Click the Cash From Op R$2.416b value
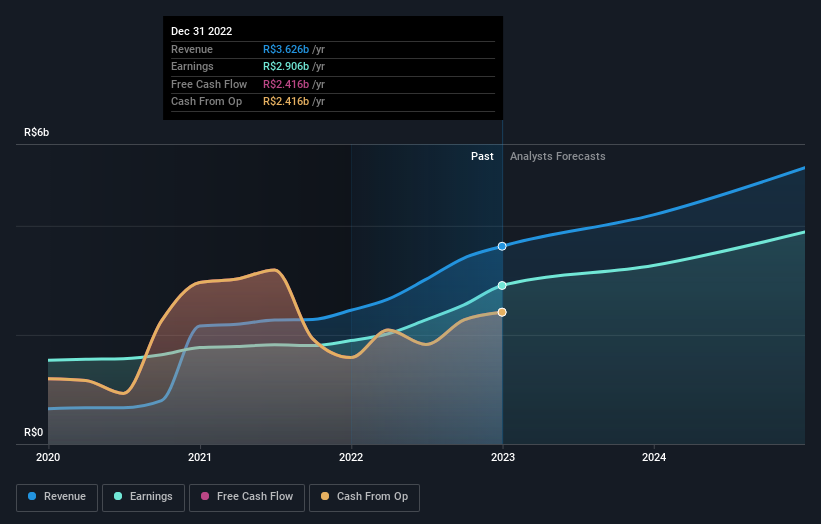This screenshot has height=524, width=821. (x=286, y=102)
